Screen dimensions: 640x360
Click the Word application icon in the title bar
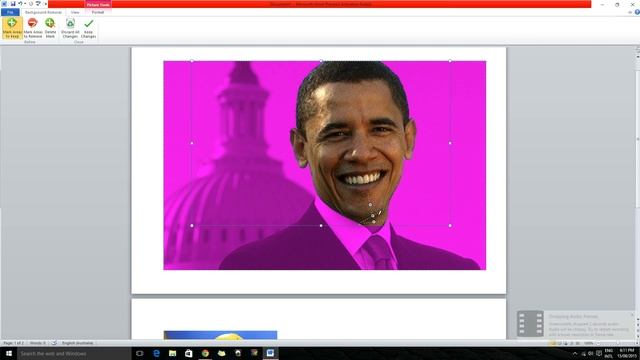(x=4, y=4)
